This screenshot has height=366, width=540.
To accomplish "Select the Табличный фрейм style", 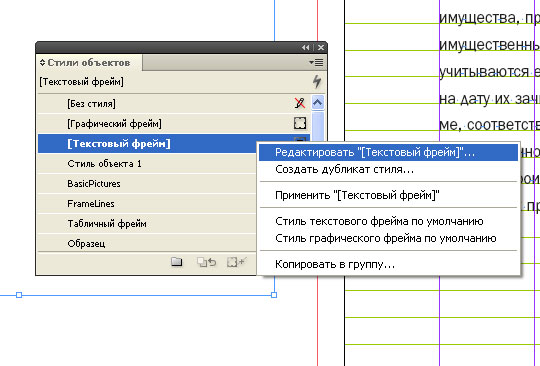I will tap(147, 223).
